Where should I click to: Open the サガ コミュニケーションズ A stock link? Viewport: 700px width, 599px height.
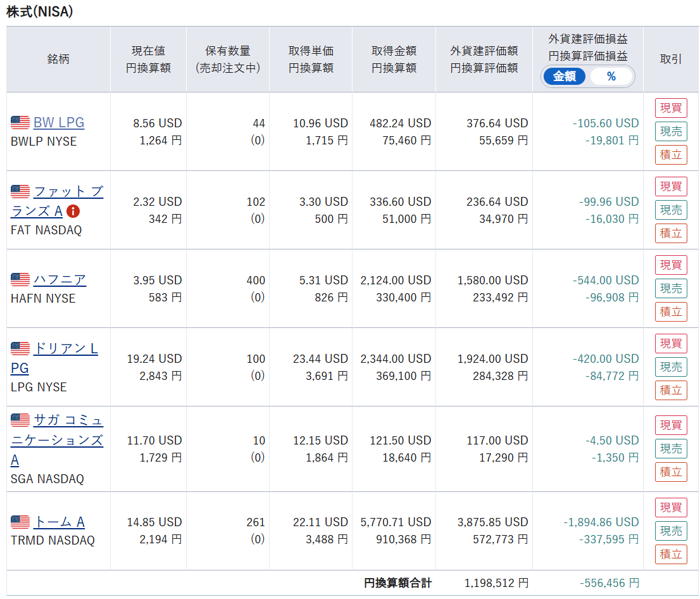[x=57, y=440]
